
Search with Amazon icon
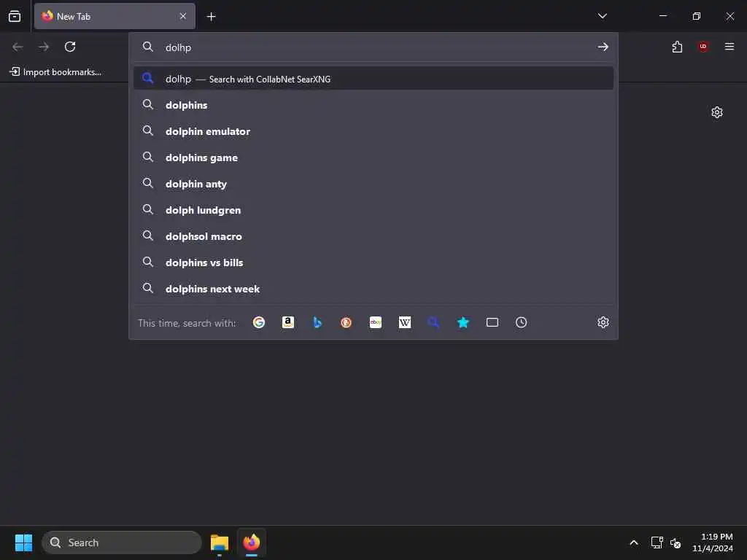(287, 322)
